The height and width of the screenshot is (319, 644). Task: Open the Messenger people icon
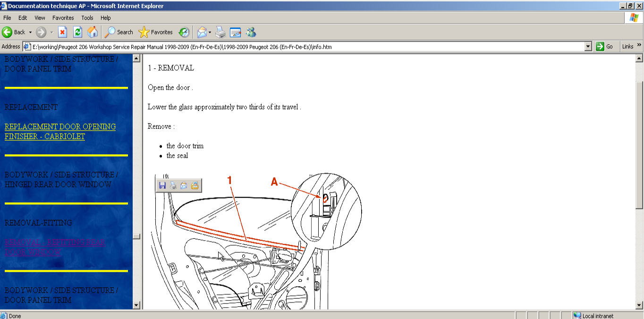pyautogui.click(x=251, y=32)
